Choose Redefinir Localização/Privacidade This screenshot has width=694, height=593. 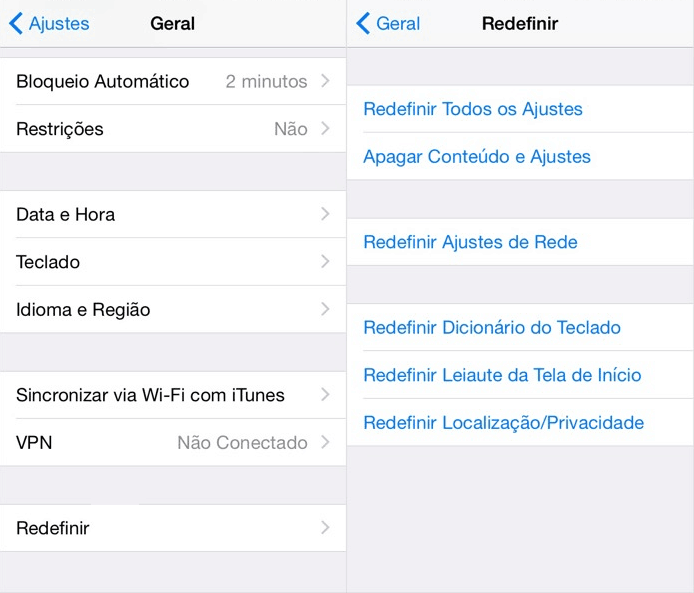click(520, 422)
